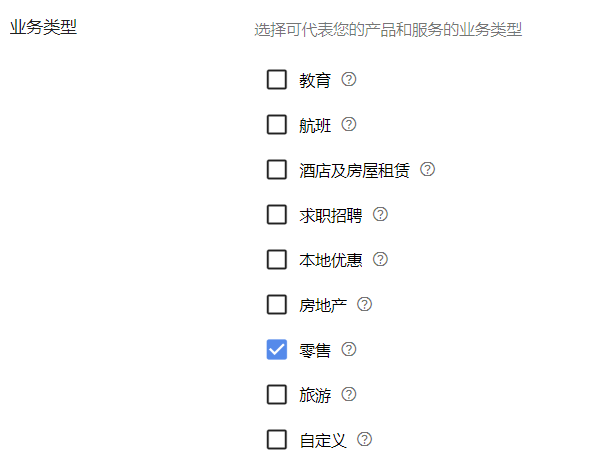611x462 pixels.
Task: Check the 房地产 checkbox
Action: [277, 304]
